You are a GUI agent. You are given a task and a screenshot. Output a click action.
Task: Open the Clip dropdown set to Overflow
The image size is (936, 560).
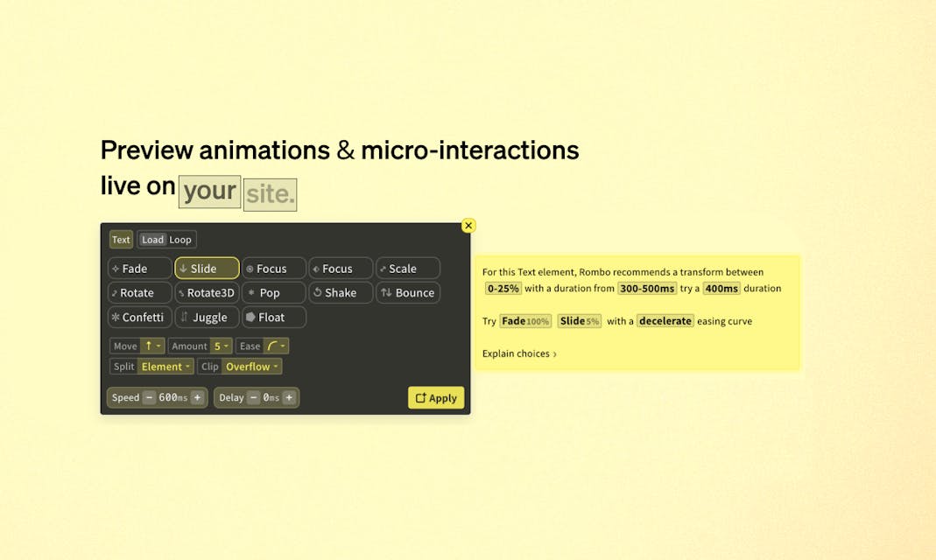coord(251,367)
